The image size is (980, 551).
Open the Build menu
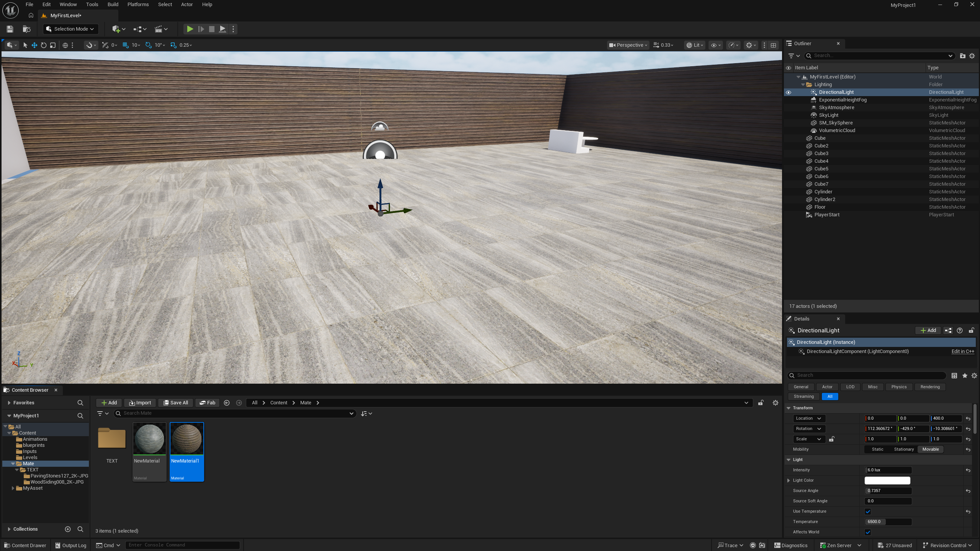pyautogui.click(x=113, y=5)
